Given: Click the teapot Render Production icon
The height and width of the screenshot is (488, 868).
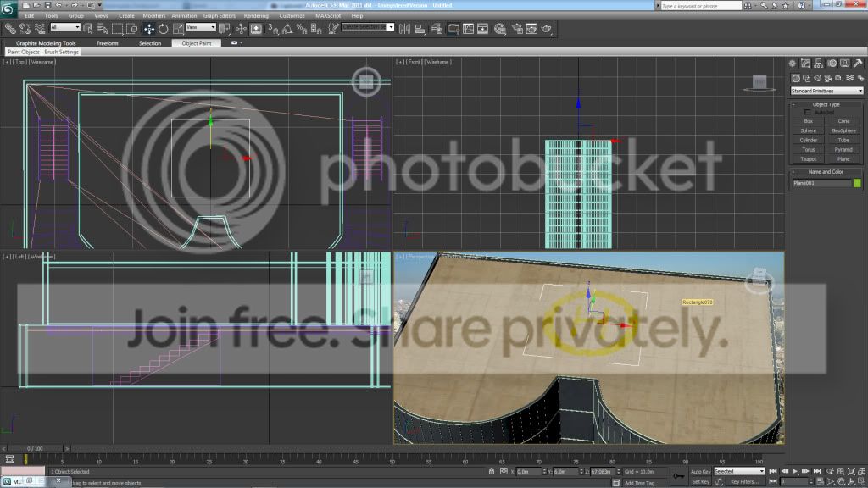Looking at the screenshot, I should pyautogui.click(x=547, y=29).
